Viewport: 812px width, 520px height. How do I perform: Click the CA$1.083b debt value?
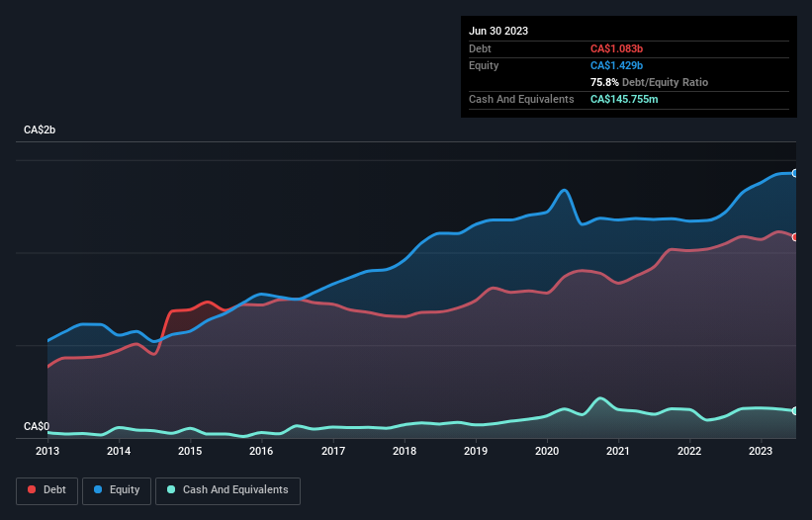pos(616,48)
